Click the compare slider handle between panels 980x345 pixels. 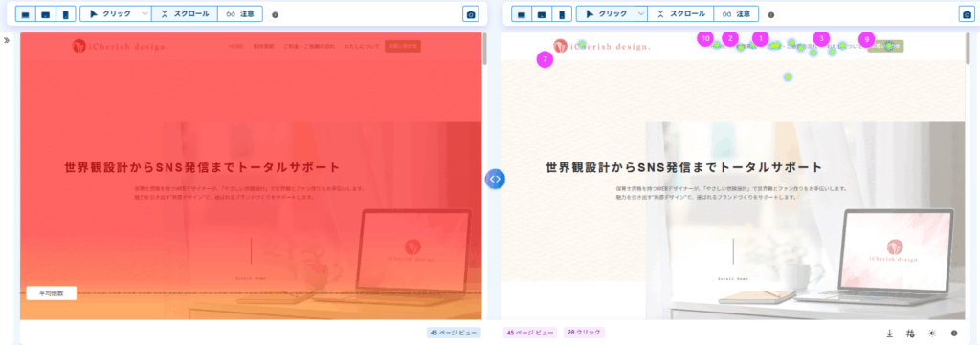click(x=495, y=179)
